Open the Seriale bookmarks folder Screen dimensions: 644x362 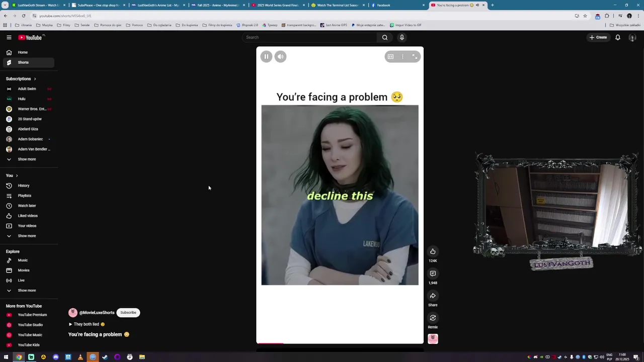(x=82, y=25)
